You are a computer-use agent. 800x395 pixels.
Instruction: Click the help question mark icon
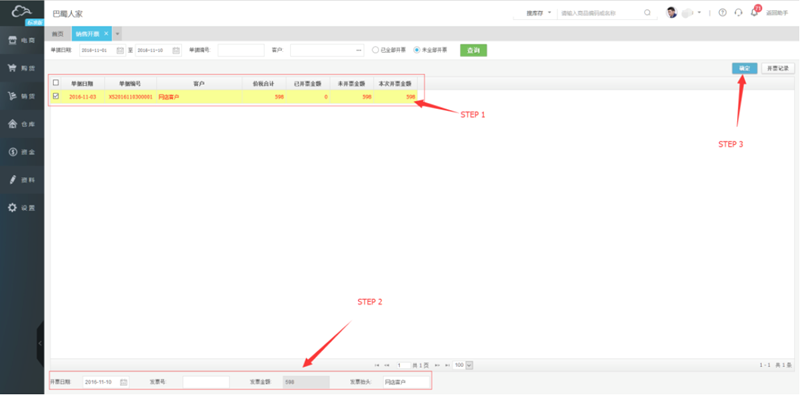[x=722, y=13]
